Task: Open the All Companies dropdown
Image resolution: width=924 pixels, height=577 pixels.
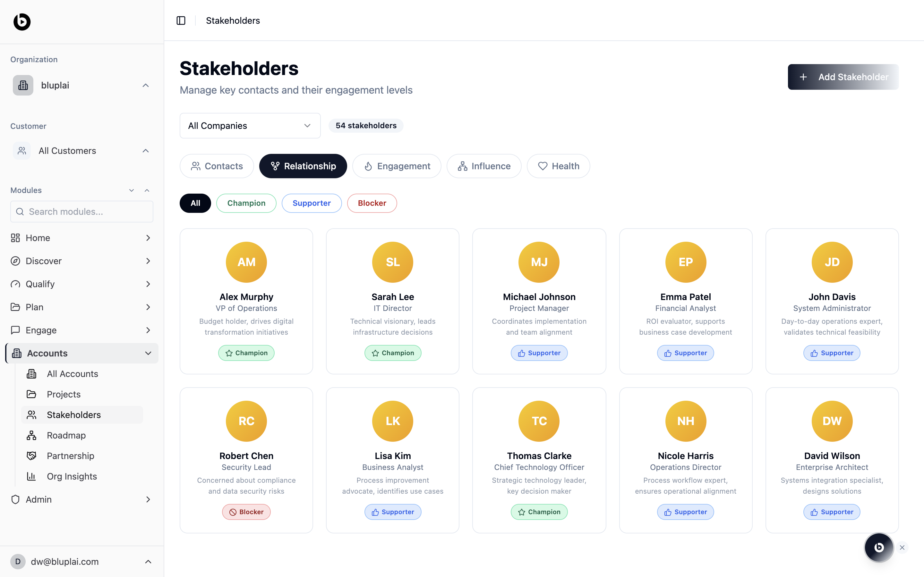Action: point(250,126)
